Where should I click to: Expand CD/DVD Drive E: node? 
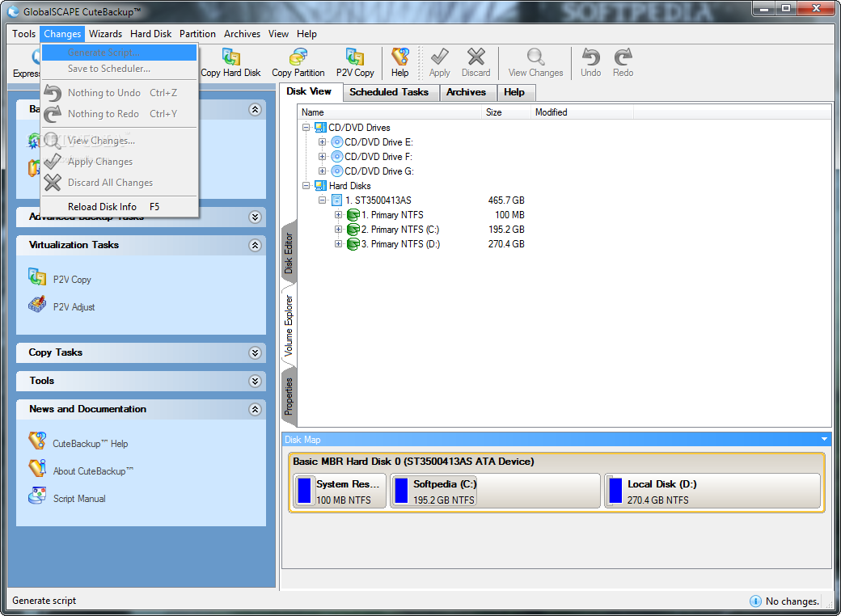click(x=322, y=142)
